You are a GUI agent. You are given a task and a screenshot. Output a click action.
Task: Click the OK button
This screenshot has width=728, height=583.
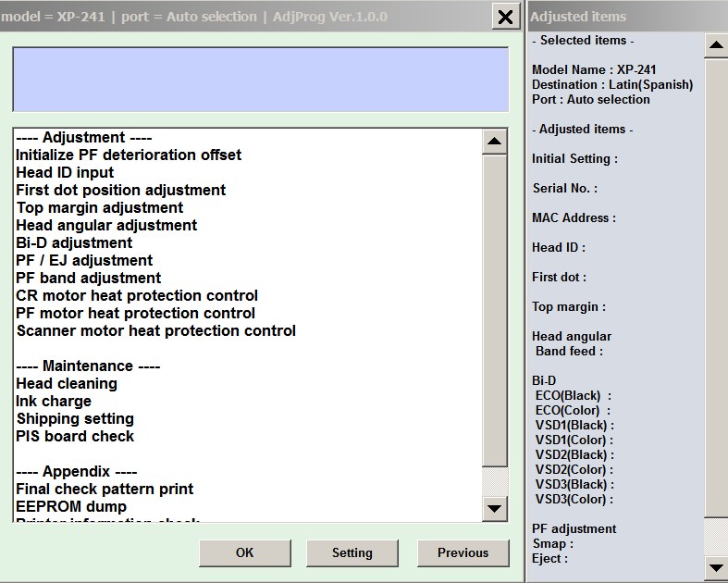tap(245, 552)
